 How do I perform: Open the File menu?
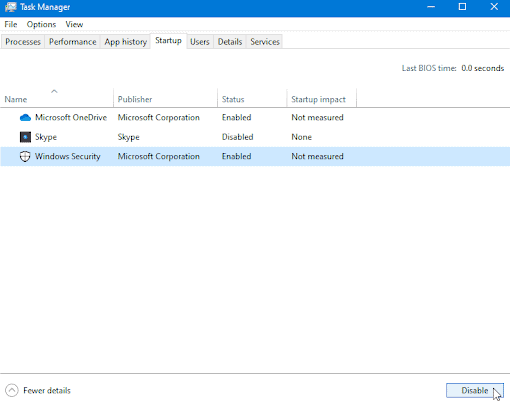[11, 24]
